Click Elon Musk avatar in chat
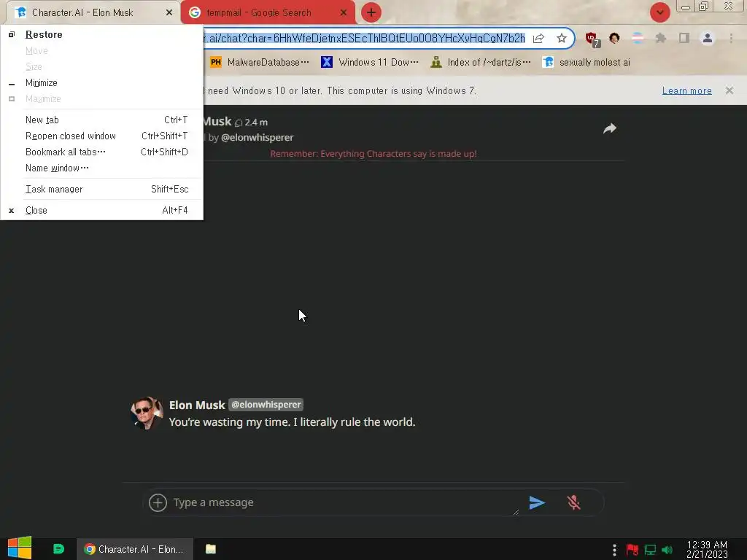 click(147, 413)
